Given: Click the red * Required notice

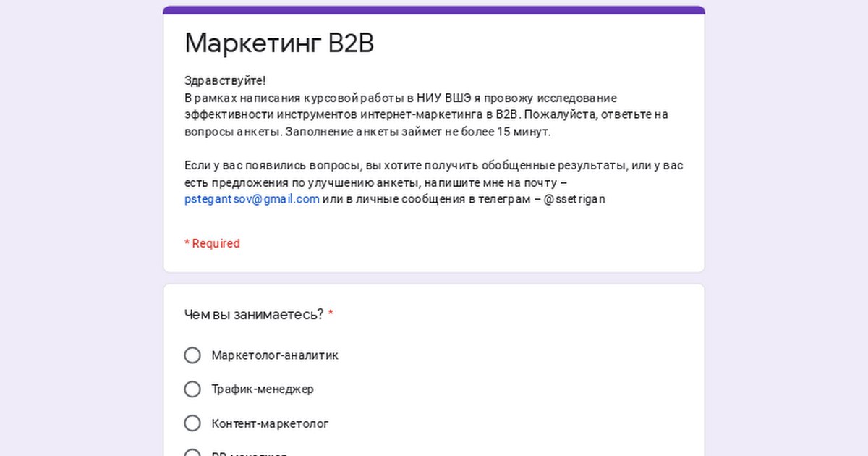Looking at the screenshot, I should point(212,243).
